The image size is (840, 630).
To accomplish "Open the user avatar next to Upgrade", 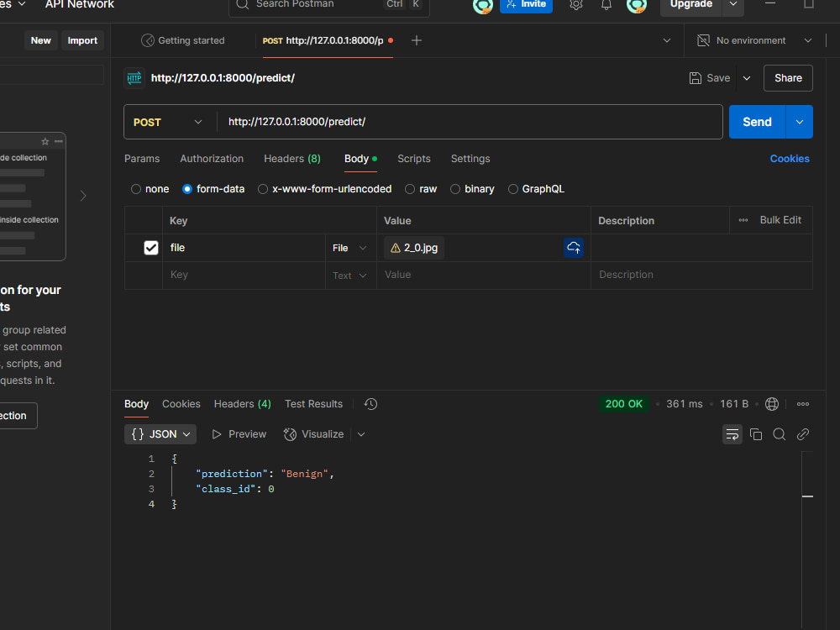I will pyautogui.click(x=637, y=5).
